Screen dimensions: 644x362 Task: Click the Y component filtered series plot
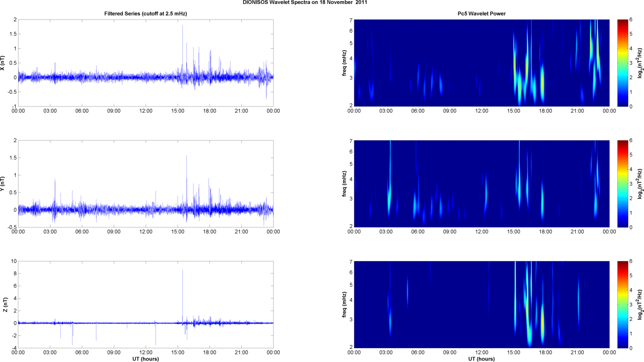pos(146,184)
